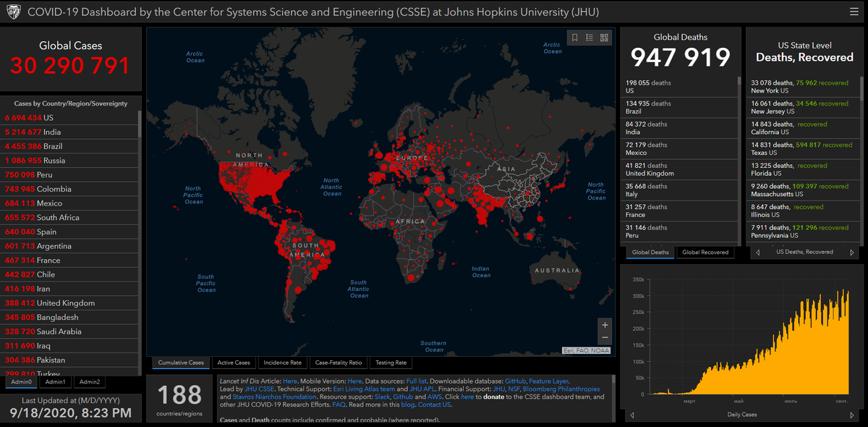Select Peru in the cases list
This screenshot has width=868, height=427.
click(69, 174)
